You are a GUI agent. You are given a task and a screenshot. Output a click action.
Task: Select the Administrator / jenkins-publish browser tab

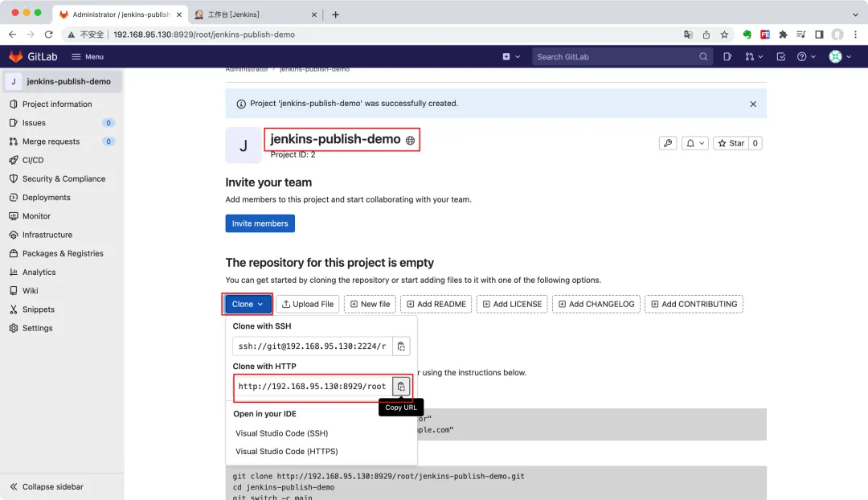[121, 14]
